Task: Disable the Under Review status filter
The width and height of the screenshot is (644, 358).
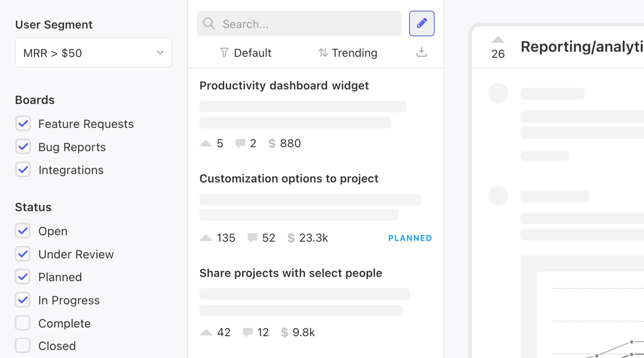Action: [x=23, y=254]
